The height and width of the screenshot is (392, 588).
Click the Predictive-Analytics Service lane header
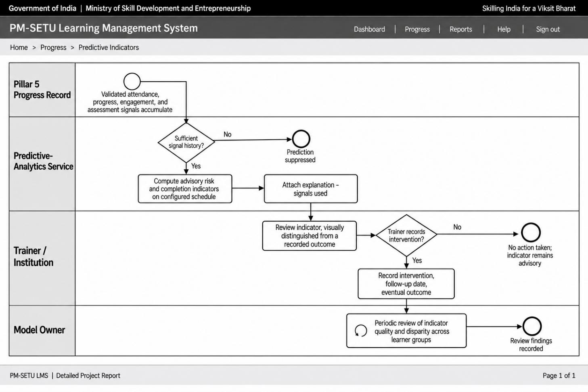click(42, 164)
